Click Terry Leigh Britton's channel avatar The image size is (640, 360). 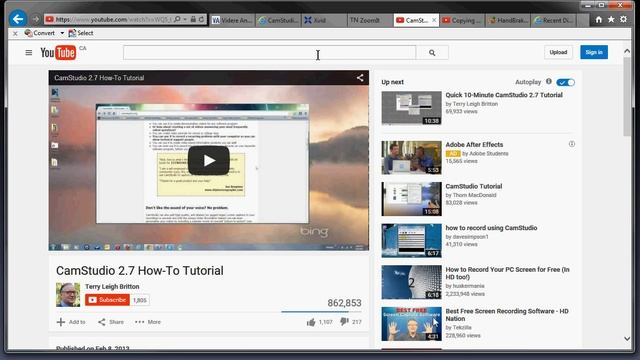pos(68,294)
